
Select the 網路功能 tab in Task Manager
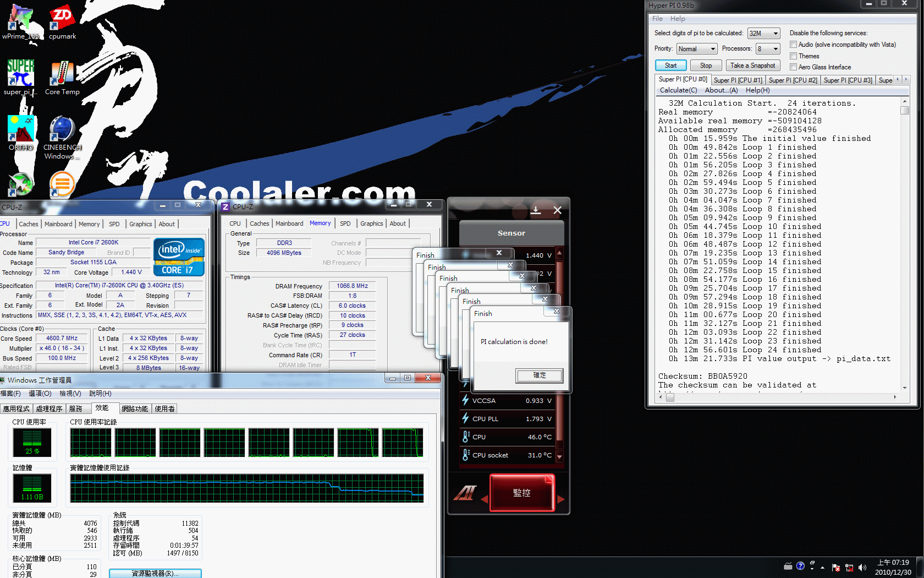tap(135, 408)
